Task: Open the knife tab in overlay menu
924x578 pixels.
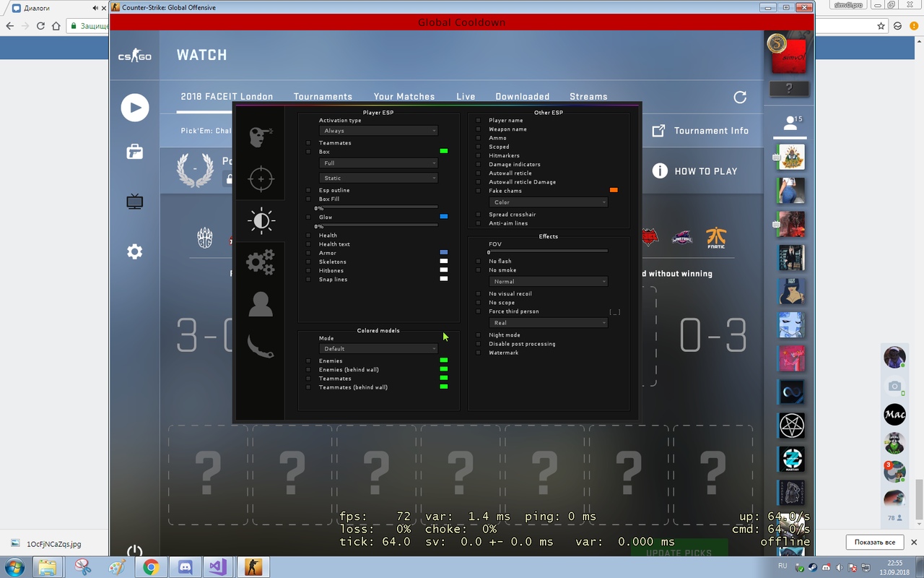Action: [261, 346]
